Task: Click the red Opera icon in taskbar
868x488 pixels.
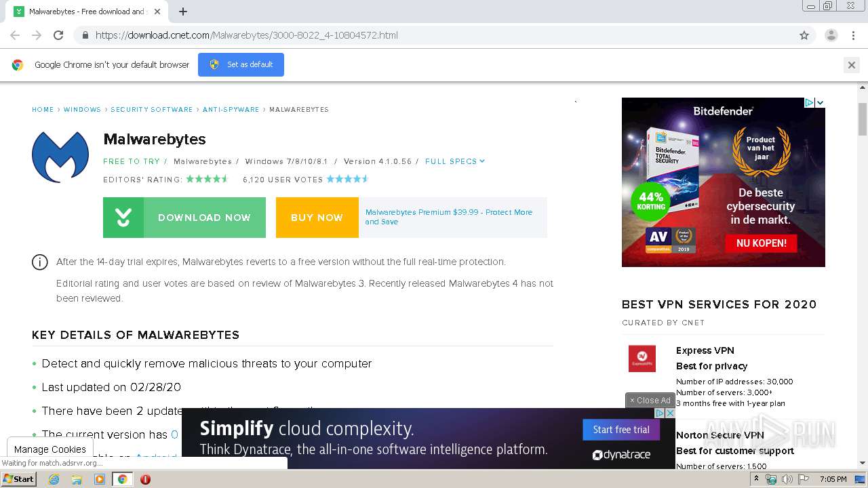Action: pos(145,479)
